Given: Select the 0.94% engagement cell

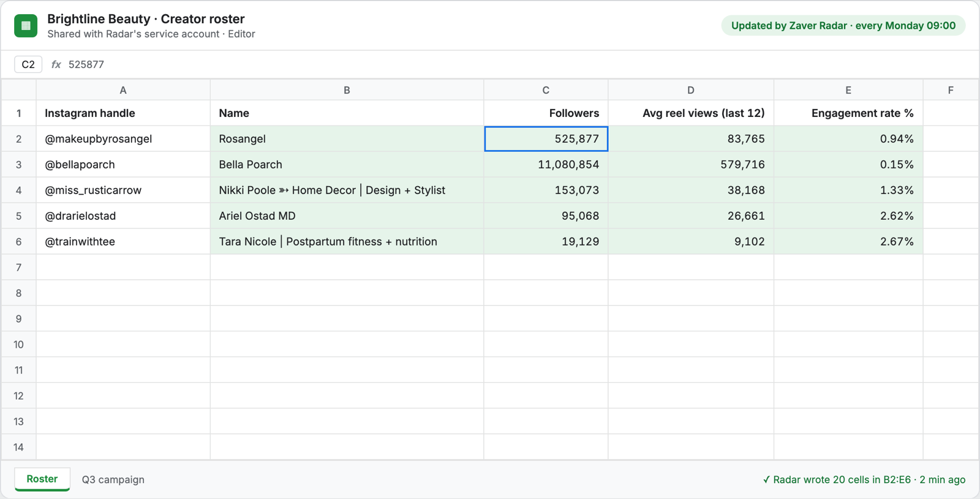Looking at the screenshot, I should click(x=848, y=139).
